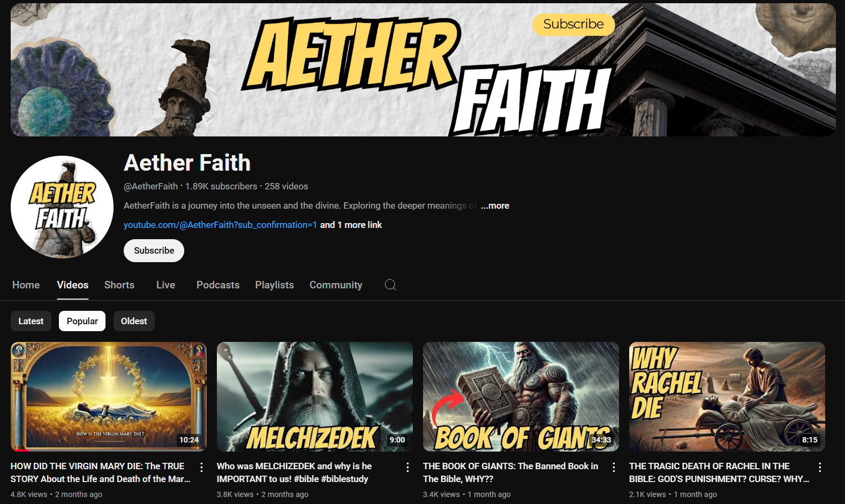Select the Popular sort filter
Image resolution: width=845 pixels, height=504 pixels.
tap(82, 321)
